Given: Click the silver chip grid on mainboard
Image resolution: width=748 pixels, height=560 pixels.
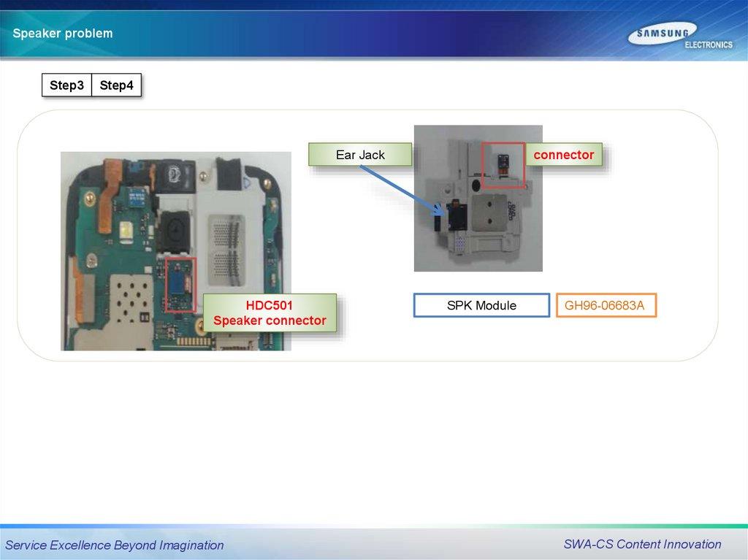Looking at the screenshot, I should click(x=232, y=248).
